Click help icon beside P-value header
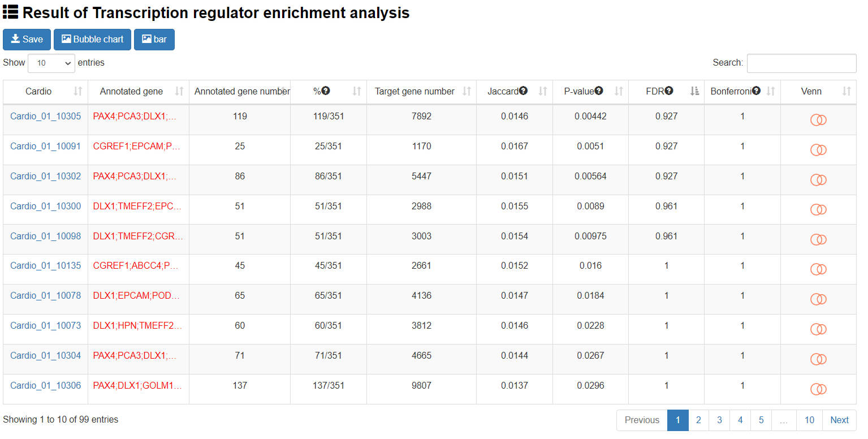Screen dimensions: 868x439 (x=598, y=91)
